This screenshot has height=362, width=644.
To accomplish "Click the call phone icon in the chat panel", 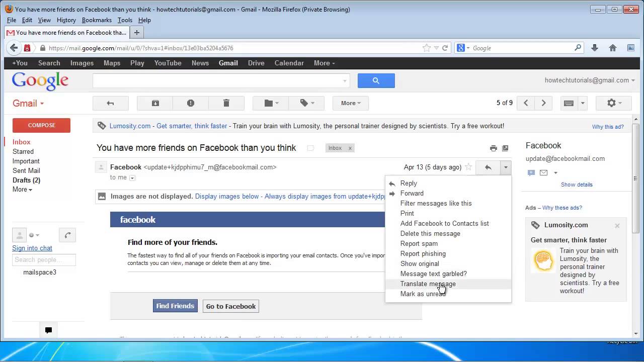I will (x=67, y=235).
